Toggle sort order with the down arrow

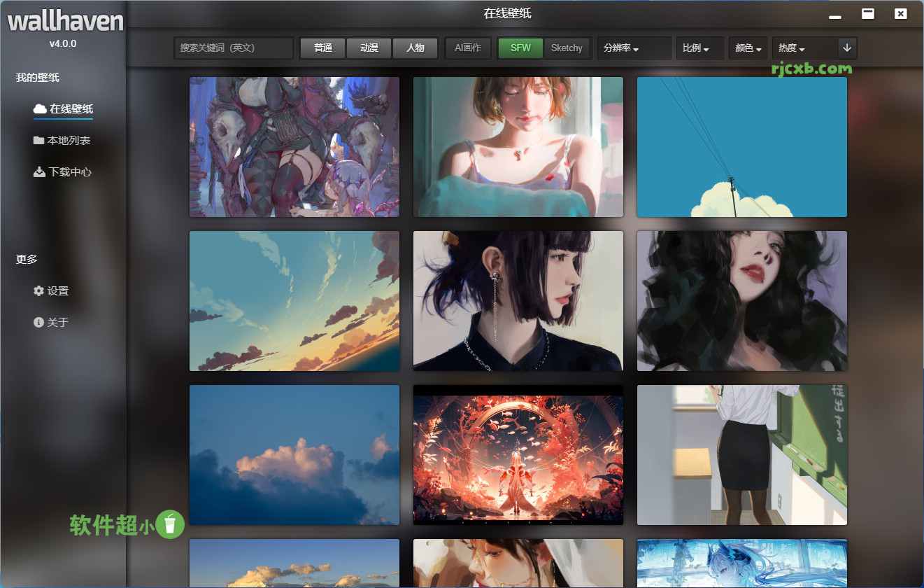pyautogui.click(x=847, y=48)
